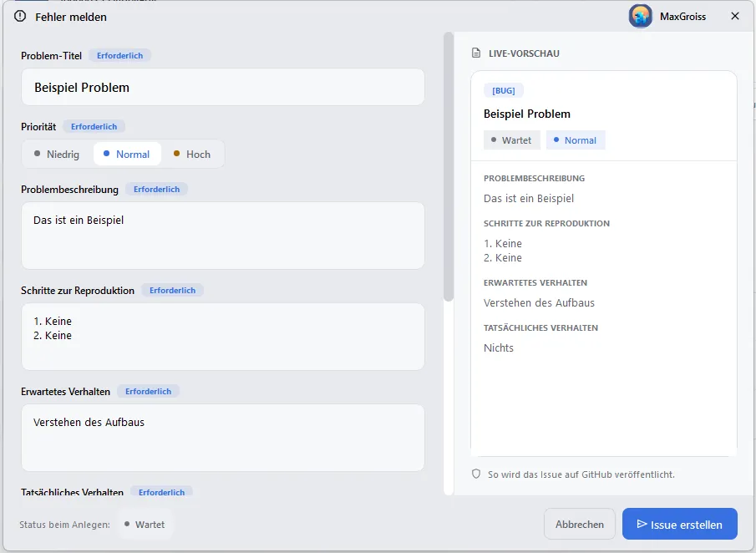Click the MaxGroiss username
The width and height of the screenshot is (756, 553).
point(682,17)
